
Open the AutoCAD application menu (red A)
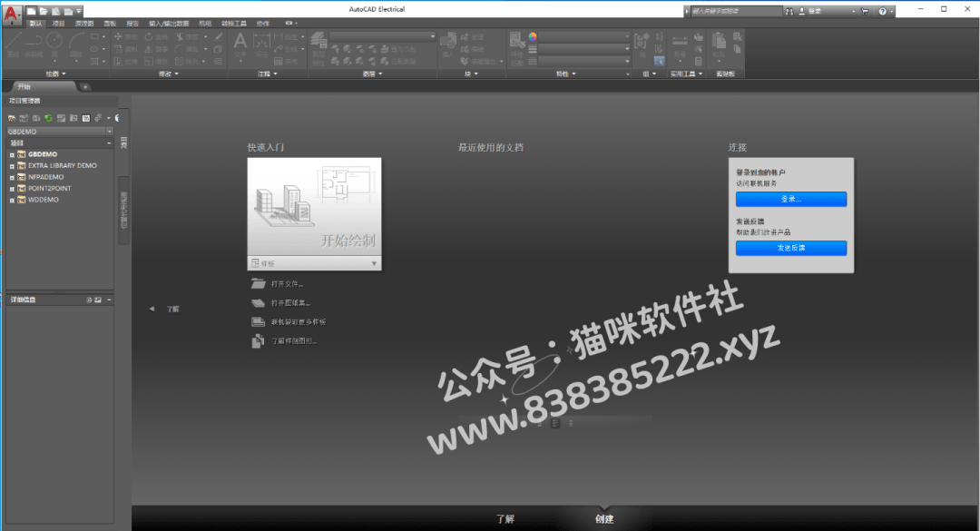(11, 15)
